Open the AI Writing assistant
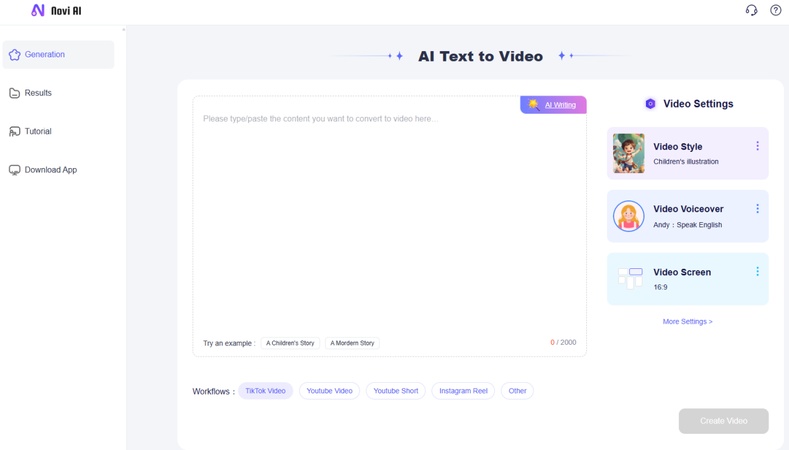Screen dimensions: 789x450 coord(554,105)
